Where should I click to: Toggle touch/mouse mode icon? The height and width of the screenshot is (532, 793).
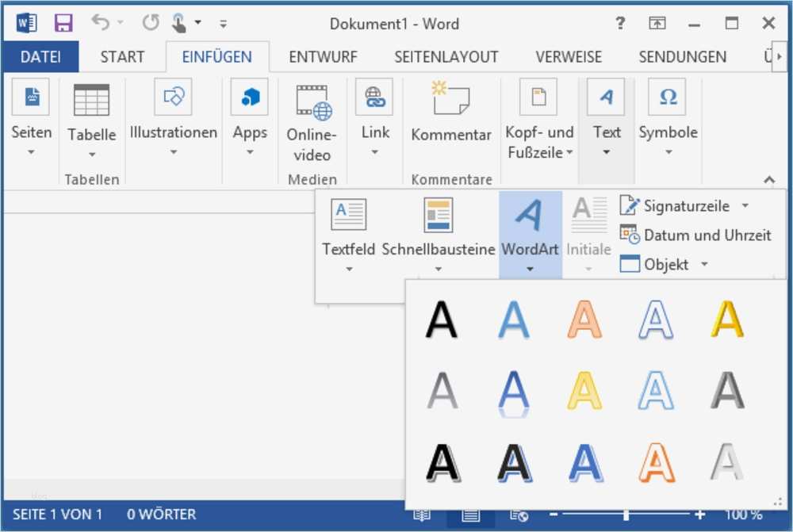click(x=178, y=23)
